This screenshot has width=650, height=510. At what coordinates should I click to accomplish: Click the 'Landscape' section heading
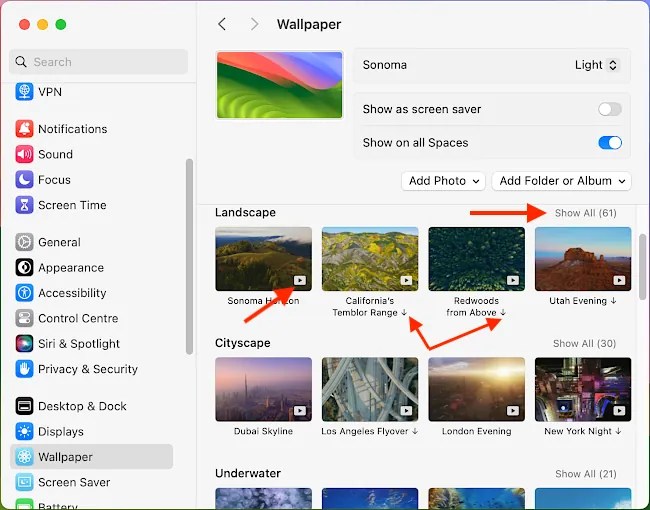(245, 212)
